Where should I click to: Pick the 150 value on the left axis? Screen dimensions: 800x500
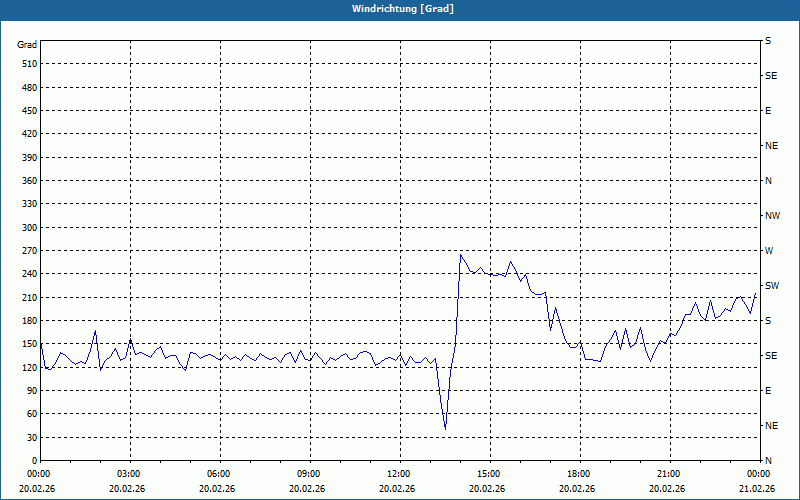(x=30, y=344)
